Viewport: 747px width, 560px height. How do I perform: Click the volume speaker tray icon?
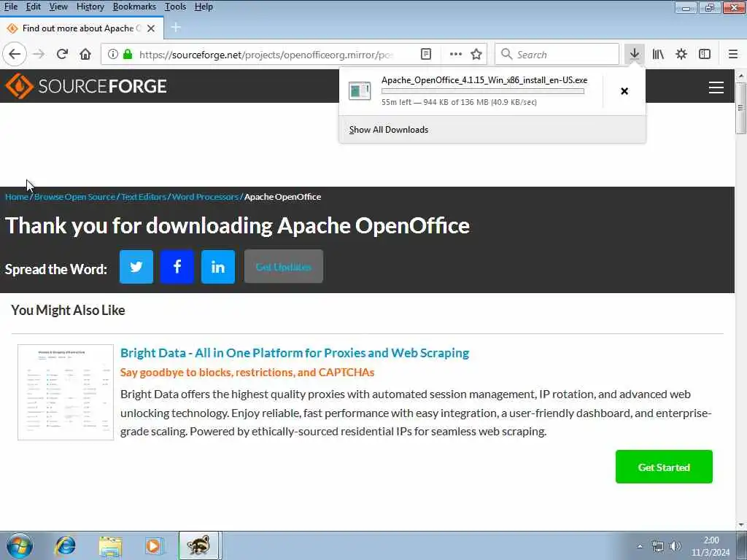pos(675,546)
